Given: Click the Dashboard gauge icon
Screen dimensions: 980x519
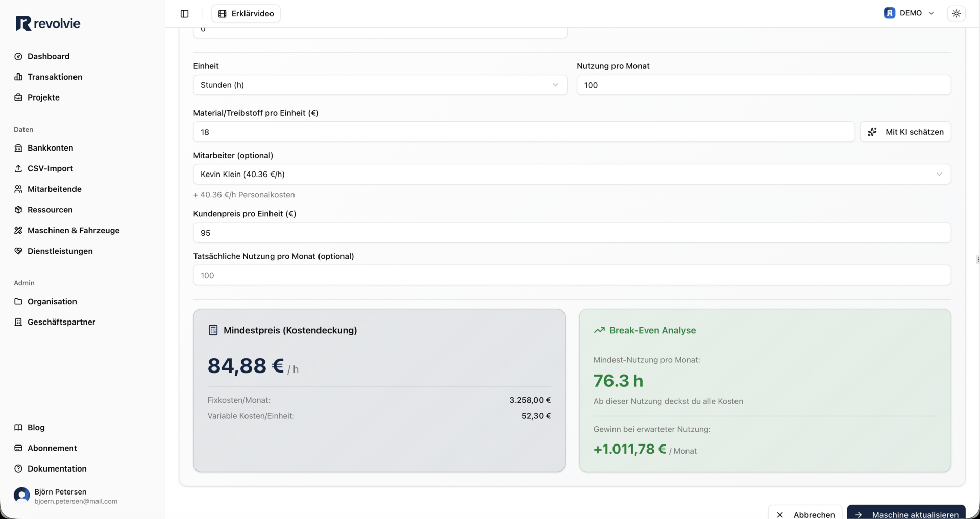Looking at the screenshot, I should (x=18, y=56).
